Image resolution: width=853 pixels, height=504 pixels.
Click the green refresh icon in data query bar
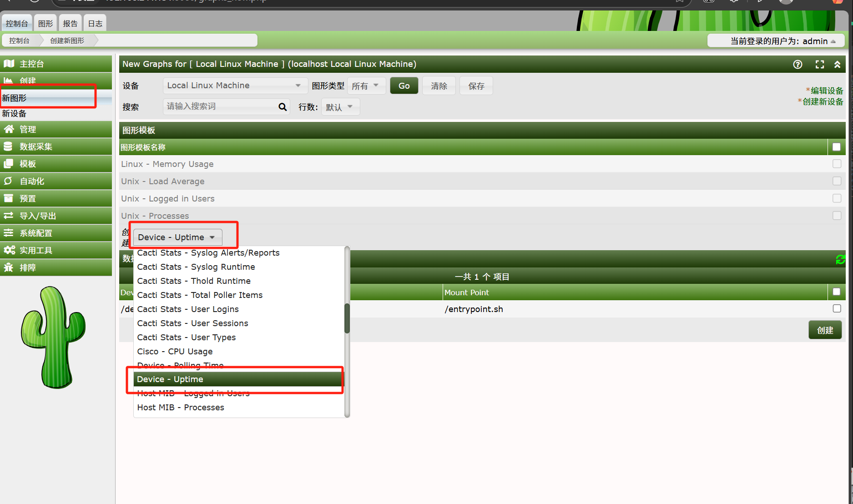coord(840,259)
